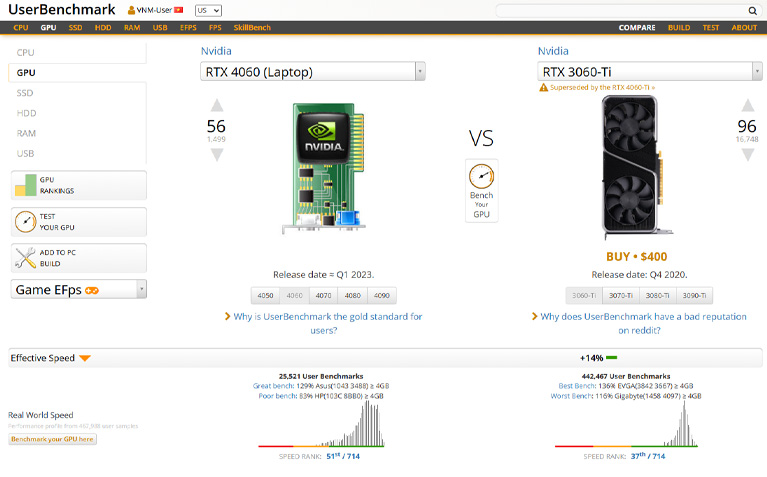This screenshot has width=767, height=477.
Task: Upvote the RTX 3060-Ti arrow
Action: 747,105
